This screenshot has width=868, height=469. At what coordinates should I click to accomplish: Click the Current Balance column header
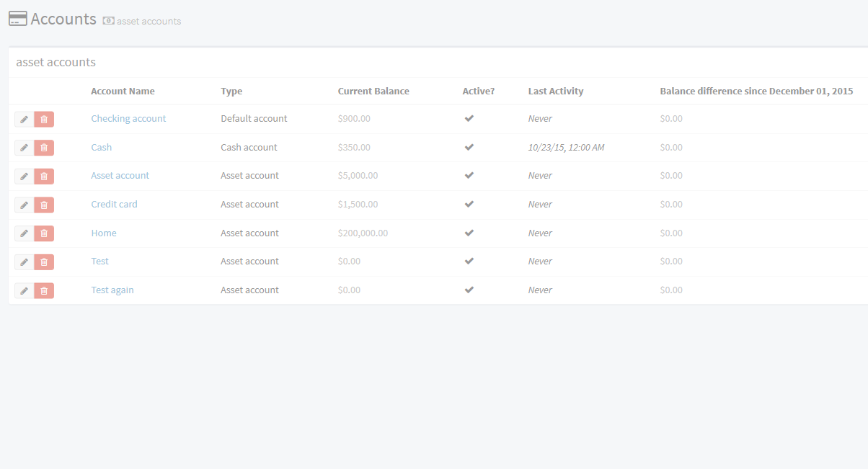pos(373,91)
